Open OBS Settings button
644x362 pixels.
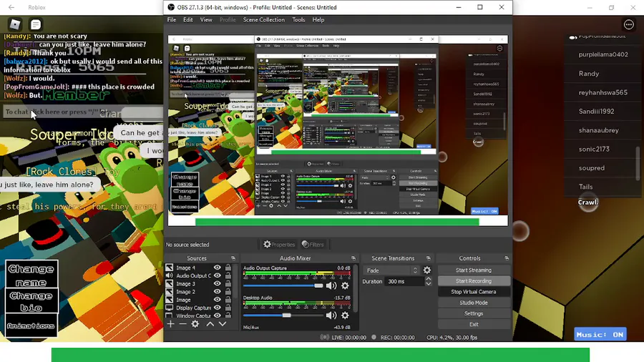474,313
